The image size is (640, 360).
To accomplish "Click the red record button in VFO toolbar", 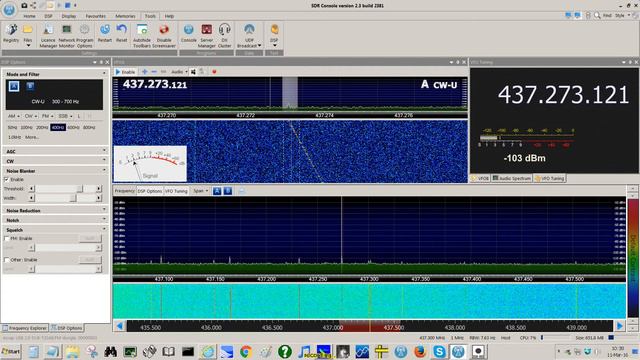I will [x=214, y=72].
